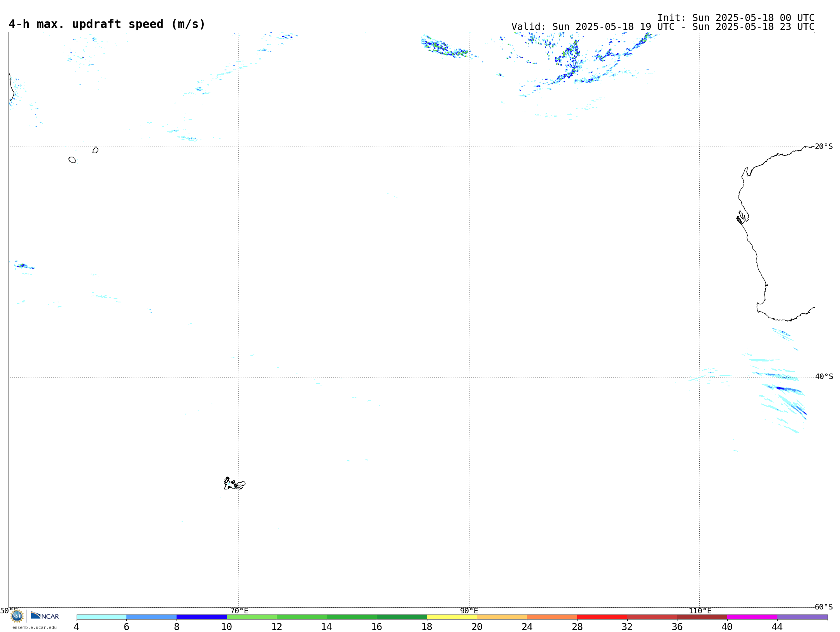Click the colorbar tick label '36'
Image resolution: width=840 pixels, height=632 pixels.
tap(677, 627)
